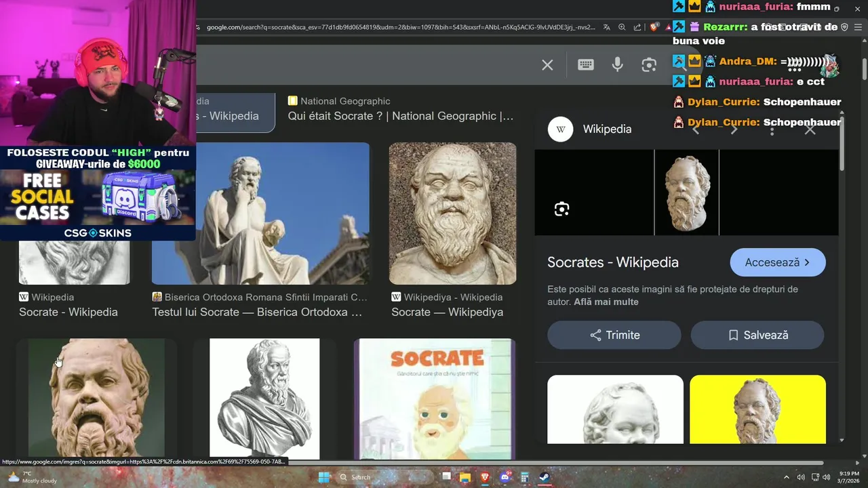This screenshot has height=488, width=868.
Task: Click the Brave VPN shield icon
Action: coord(844,27)
